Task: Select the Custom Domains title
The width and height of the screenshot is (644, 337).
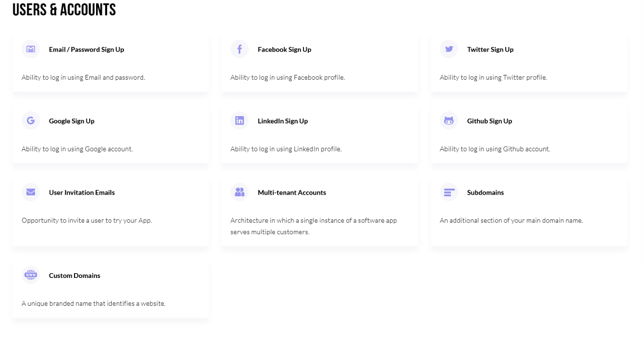Action: pyautogui.click(x=74, y=276)
